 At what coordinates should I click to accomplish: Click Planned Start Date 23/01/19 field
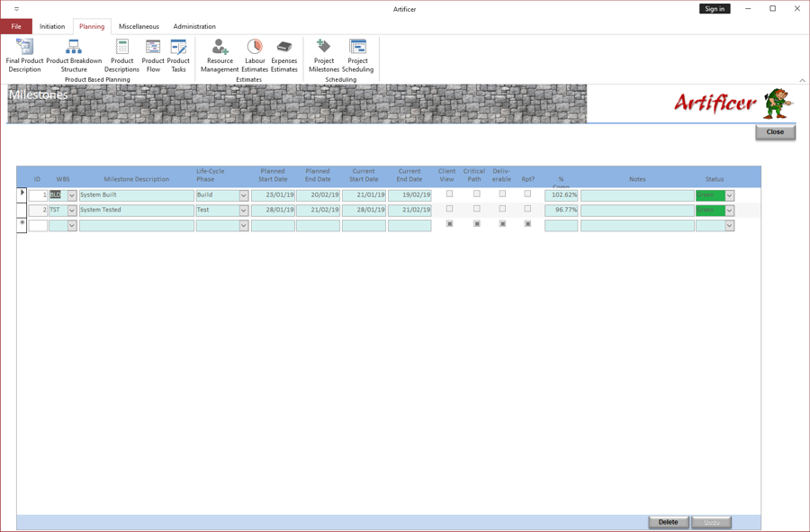click(x=273, y=195)
